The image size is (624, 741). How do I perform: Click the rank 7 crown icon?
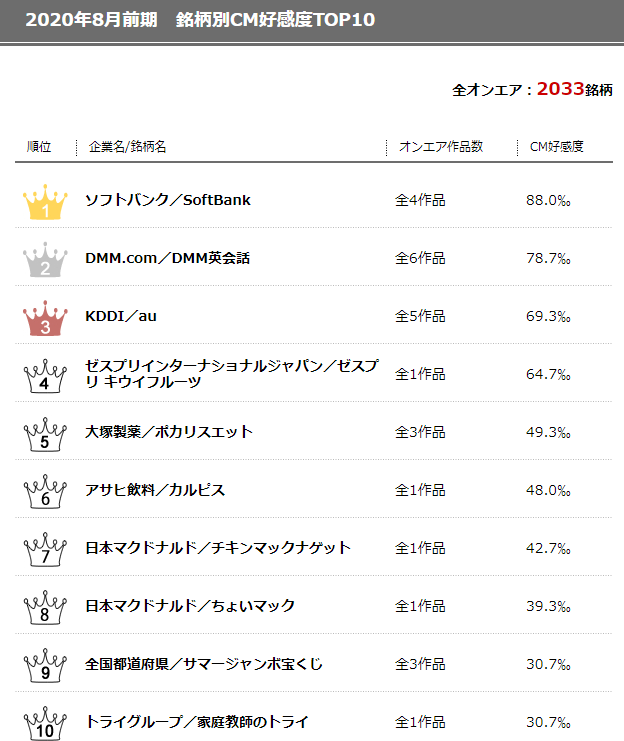click(x=45, y=550)
